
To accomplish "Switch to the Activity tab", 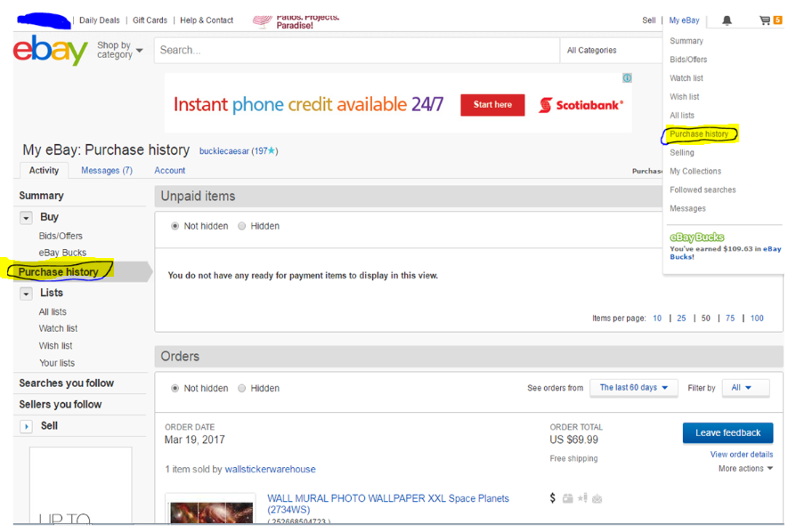I will pyautogui.click(x=44, y=170).
